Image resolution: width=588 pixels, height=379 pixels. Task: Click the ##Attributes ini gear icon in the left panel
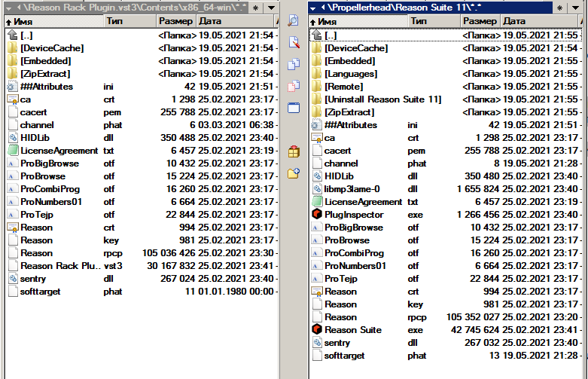click(12, 87)
